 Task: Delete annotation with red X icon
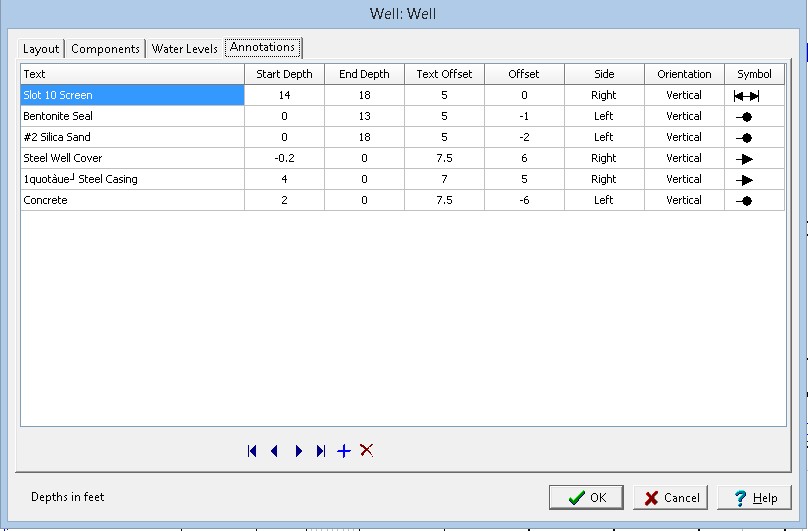[x=366, y=450]
